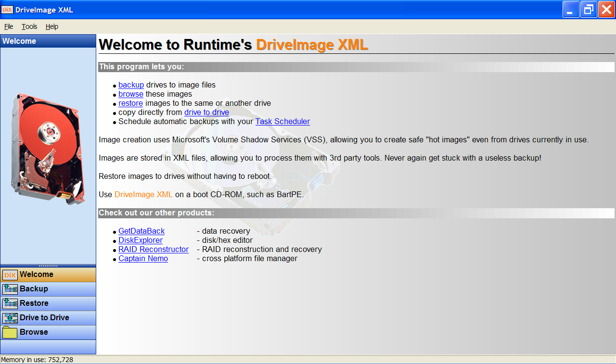Click the Welcome to Runtime's DriveImage XML title

click(233, 45)
